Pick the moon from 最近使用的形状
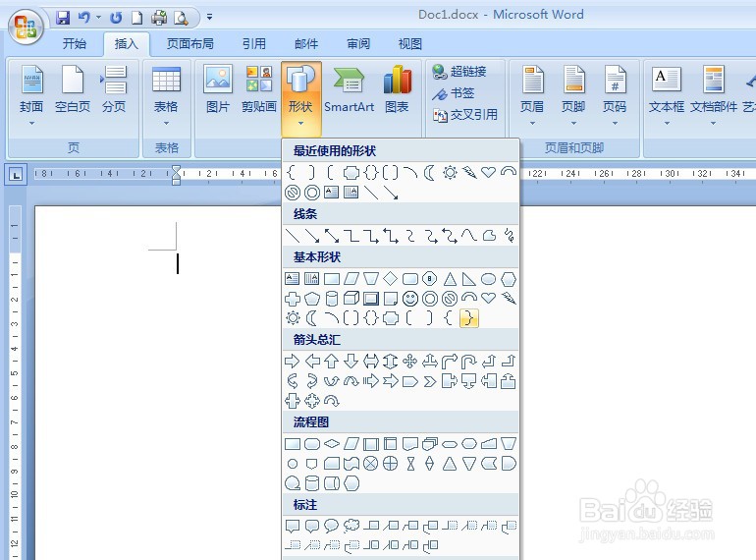756x560 pixels. pyautogui.click(x=429, y=172)
